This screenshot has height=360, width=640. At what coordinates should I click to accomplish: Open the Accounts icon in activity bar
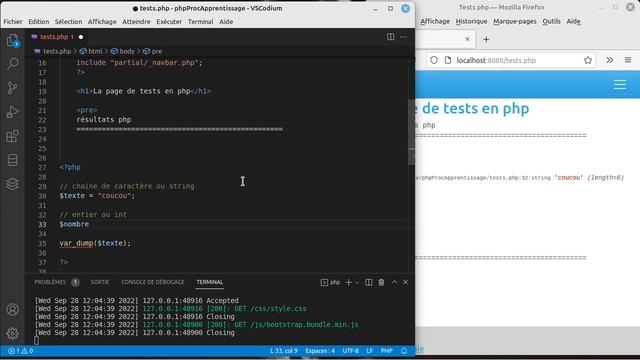point(13,309)
